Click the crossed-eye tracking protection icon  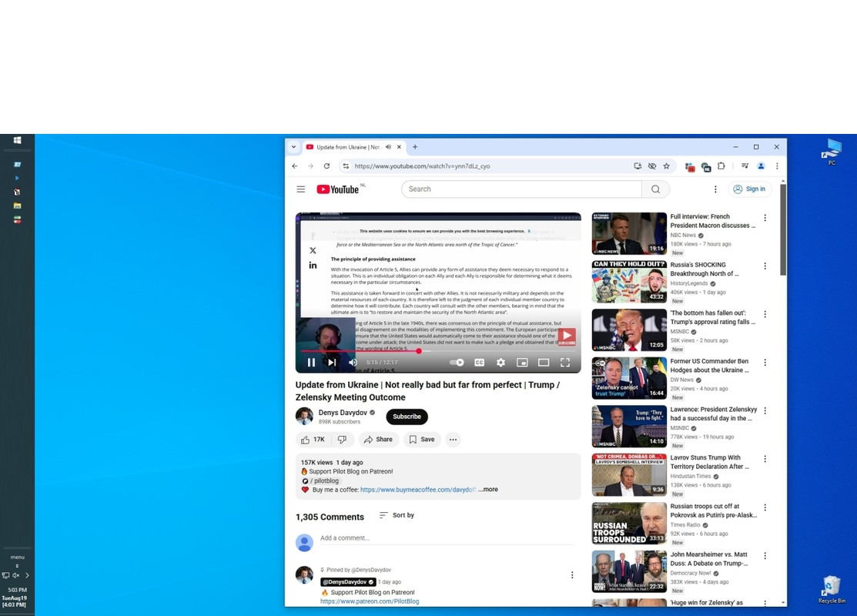click(652, 166)
